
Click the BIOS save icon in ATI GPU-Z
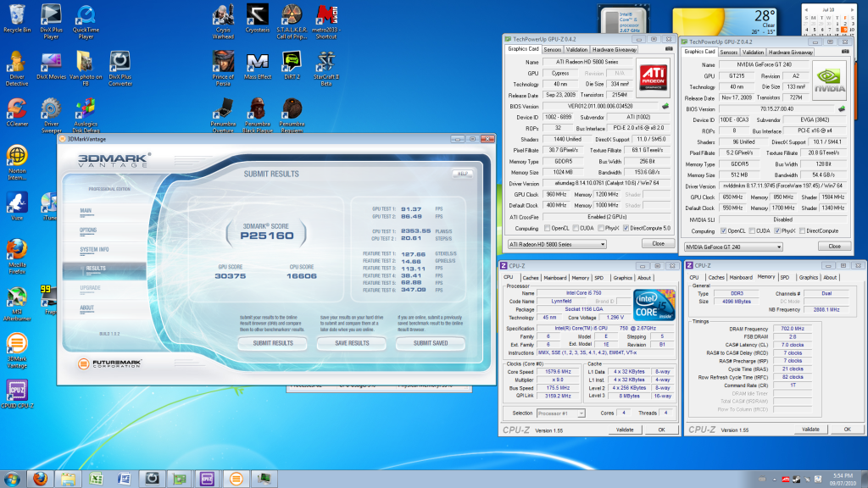pyautogui.click(x=665, y=106)
